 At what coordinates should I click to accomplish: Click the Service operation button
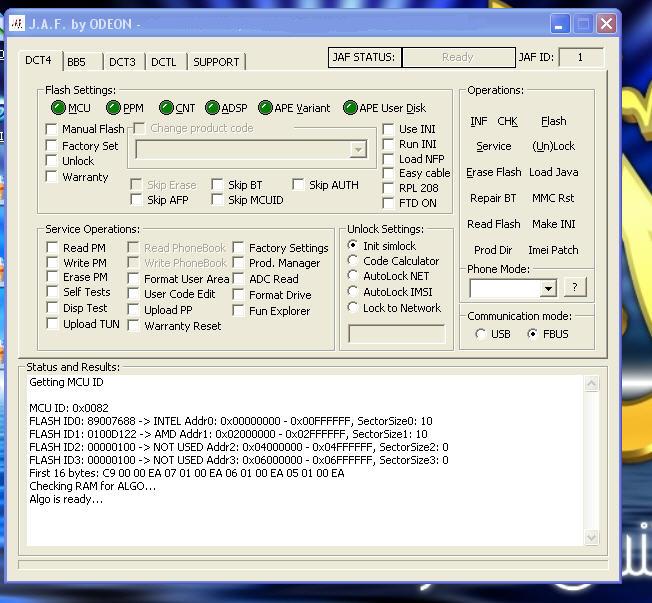[494, 146]
